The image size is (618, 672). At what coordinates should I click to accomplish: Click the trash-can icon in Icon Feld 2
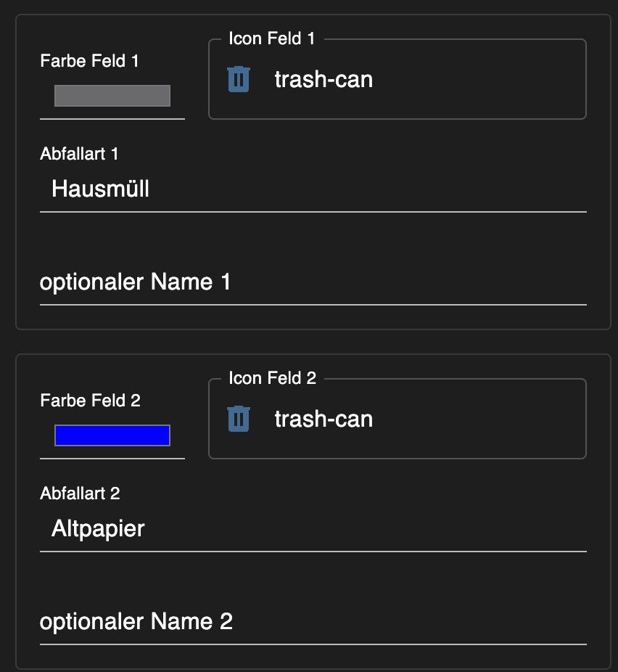click(x=239, y=419)
